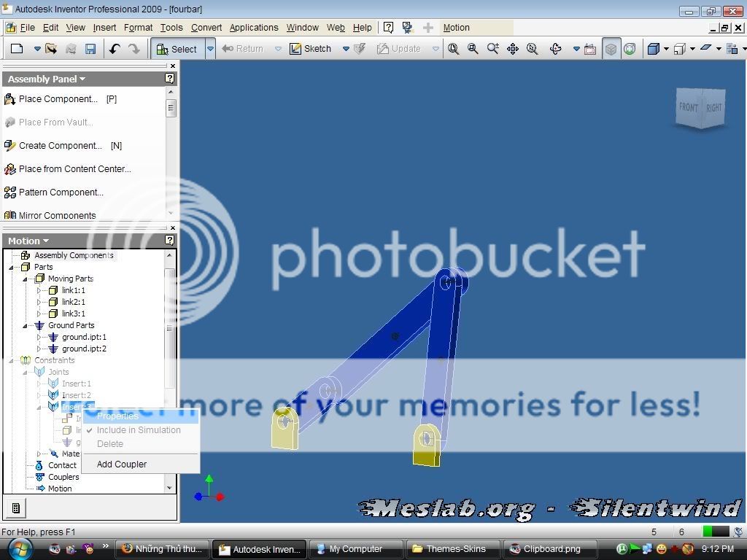The height and width of the screenshot is (560, 747).
Task: Switch to My Computer taskbar button
Action: (x=356, y=549)
